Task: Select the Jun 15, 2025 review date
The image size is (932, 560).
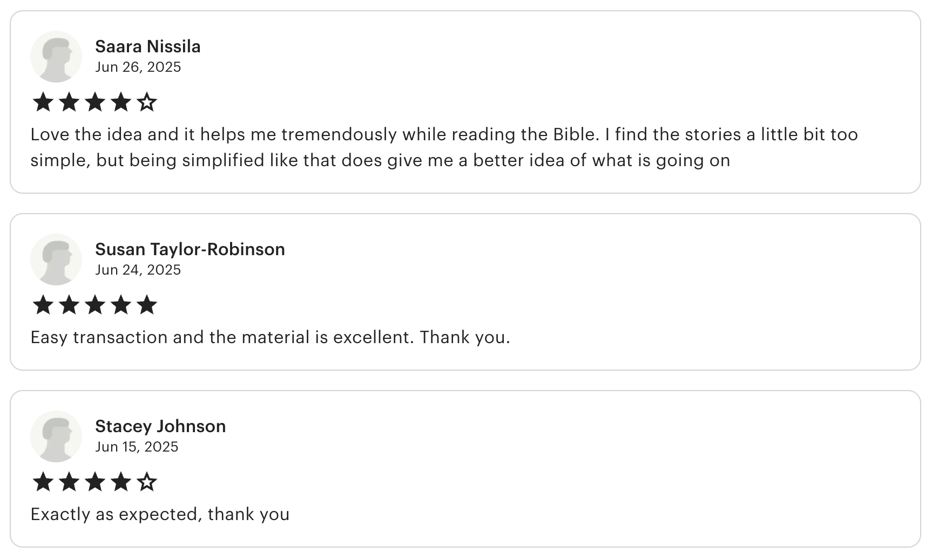Action: coord(137,447)
